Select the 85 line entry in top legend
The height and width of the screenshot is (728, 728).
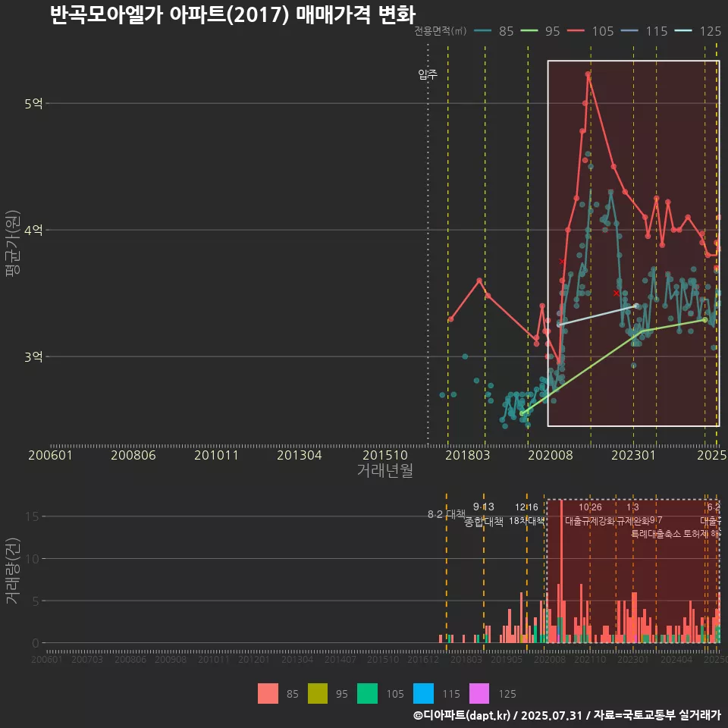494,31
